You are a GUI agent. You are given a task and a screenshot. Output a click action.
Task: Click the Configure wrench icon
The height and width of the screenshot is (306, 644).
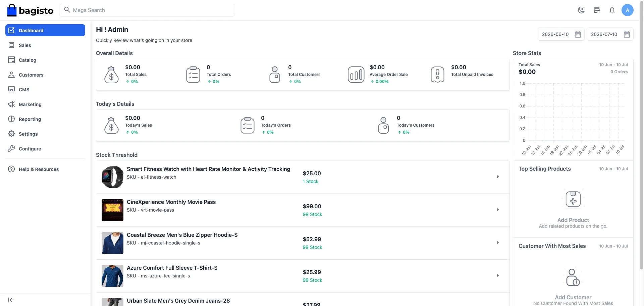tap(11, 148)
